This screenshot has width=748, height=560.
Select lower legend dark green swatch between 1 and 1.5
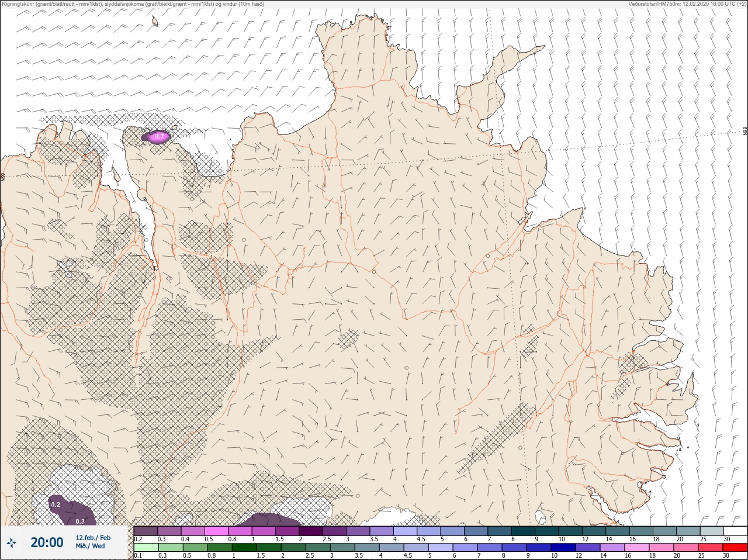(244, 548)
